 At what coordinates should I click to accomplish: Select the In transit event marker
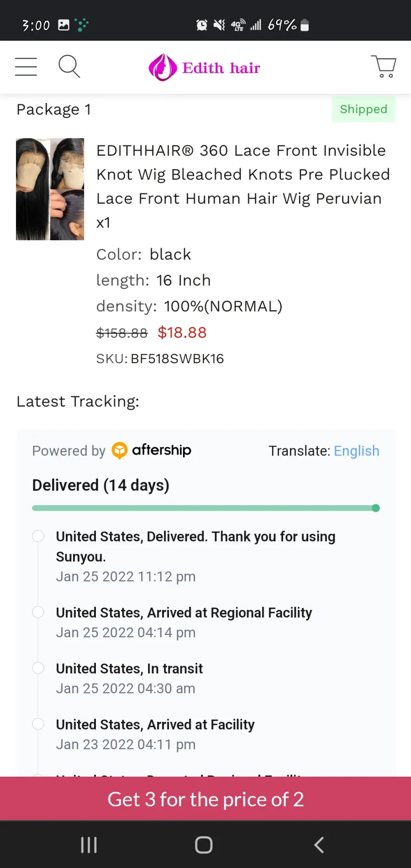[38, 668]
